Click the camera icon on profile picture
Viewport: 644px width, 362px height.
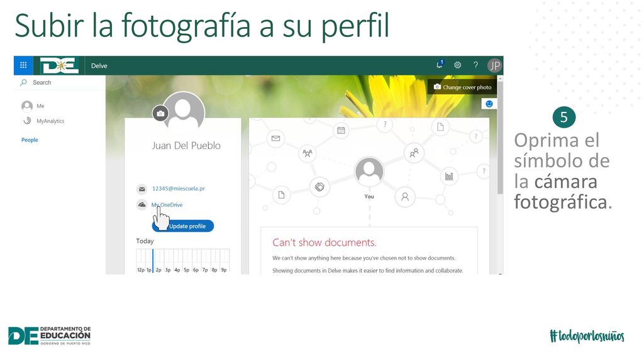point(160,113)
